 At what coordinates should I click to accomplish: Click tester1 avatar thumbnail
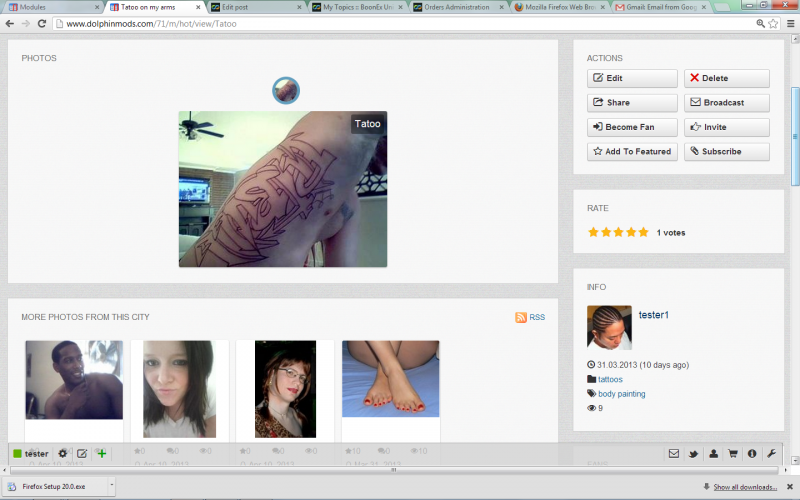[x=609, y=328]
